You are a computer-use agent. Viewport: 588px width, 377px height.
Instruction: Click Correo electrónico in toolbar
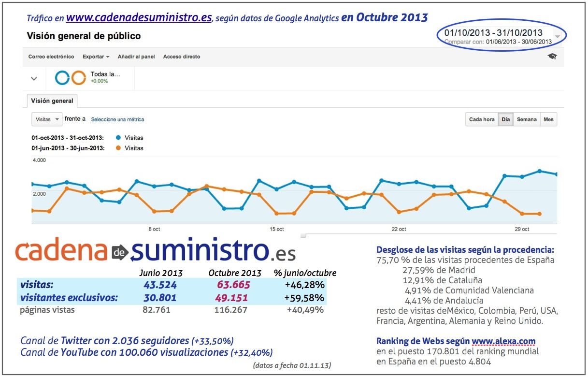coord(51,57)
